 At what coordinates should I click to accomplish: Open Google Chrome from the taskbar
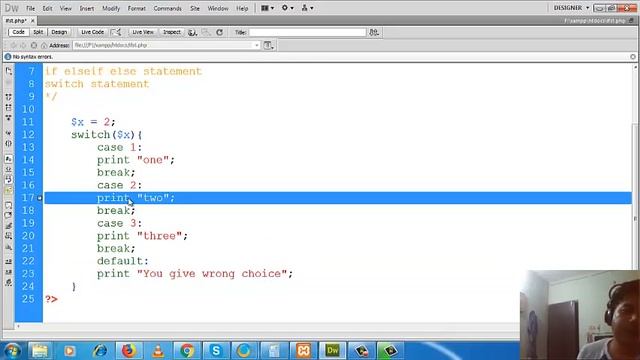coord(187,351)
